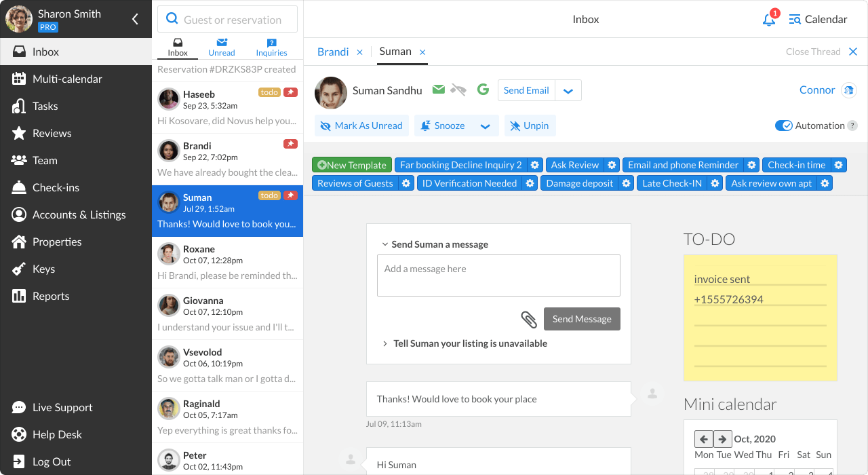
Task: Click the gear on Damage deposit template
Action: (x=627, y=183)
